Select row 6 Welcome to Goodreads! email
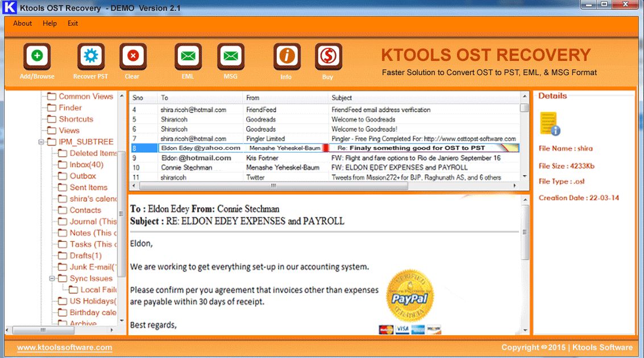 [325, 129]
